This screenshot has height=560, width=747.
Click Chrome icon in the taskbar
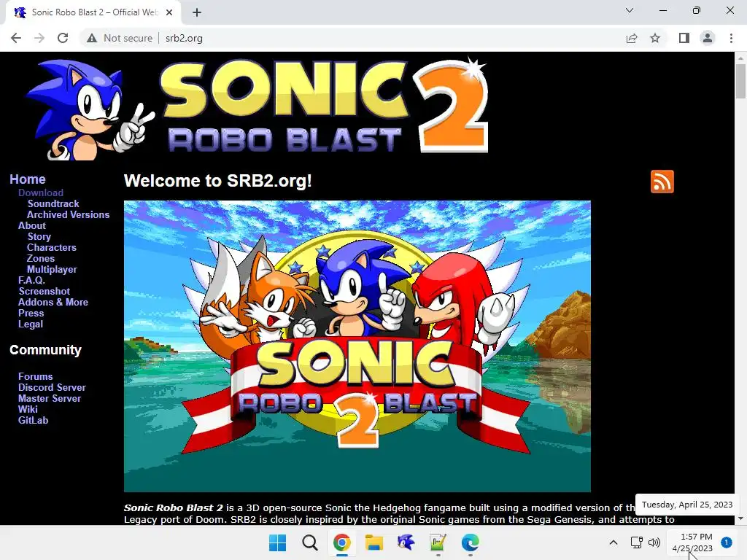click(x=341, y=542)
